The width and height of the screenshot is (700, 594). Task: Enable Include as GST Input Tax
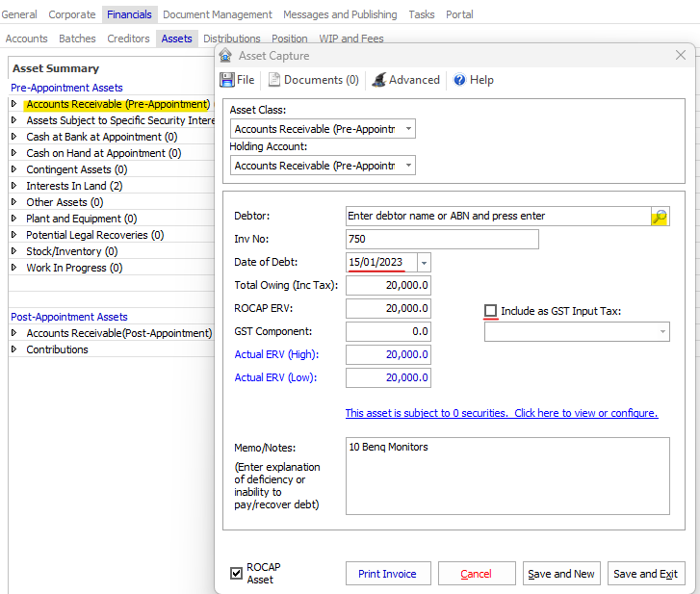pyautogui.click(x=491, y=311)
